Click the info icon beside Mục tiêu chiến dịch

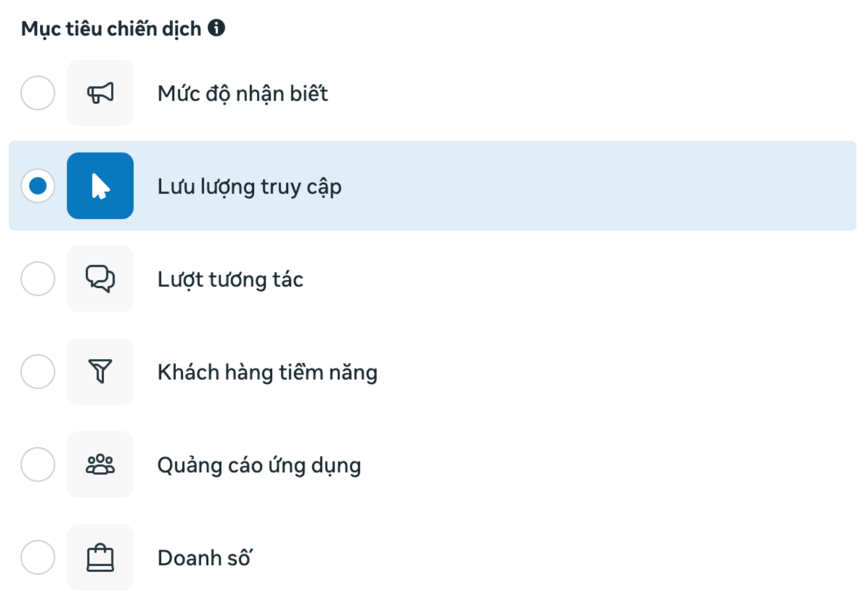pos(216,28)
